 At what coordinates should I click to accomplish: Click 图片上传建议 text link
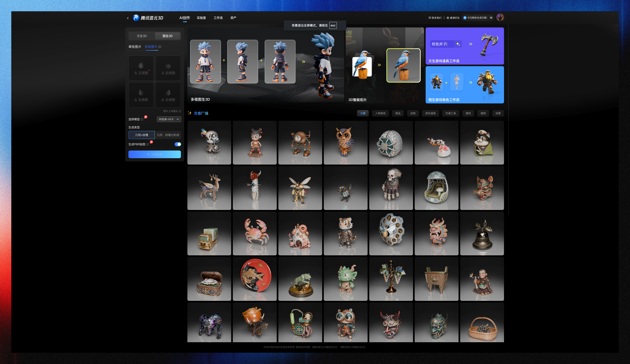[171, 111]
